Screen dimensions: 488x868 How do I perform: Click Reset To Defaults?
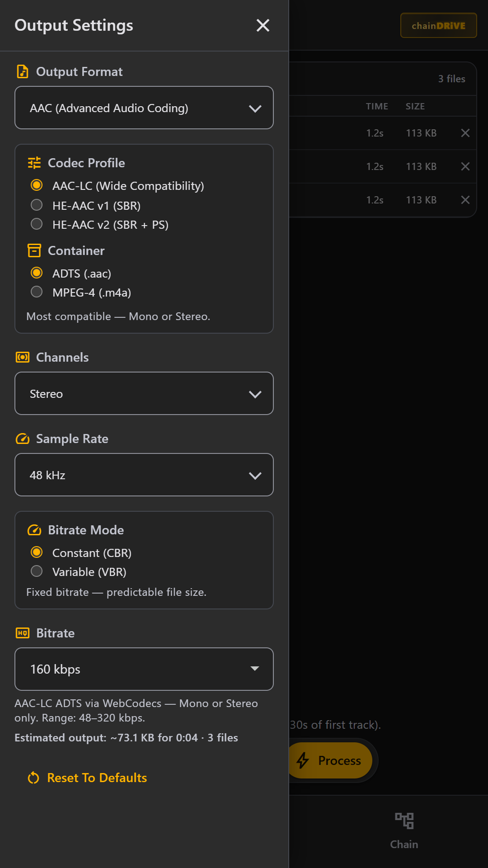coord(88,778)
